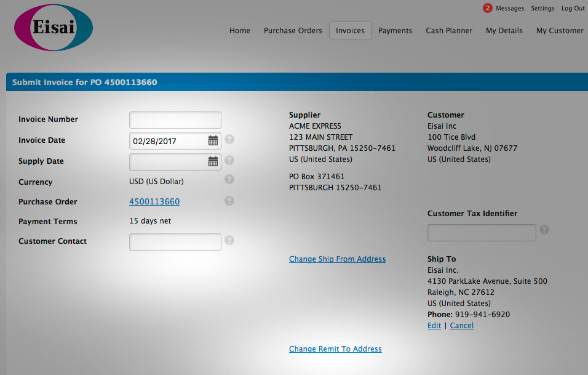Open Messages in the top bar
The width and height of the screenshot is (588, 375).
pos(510,8)
